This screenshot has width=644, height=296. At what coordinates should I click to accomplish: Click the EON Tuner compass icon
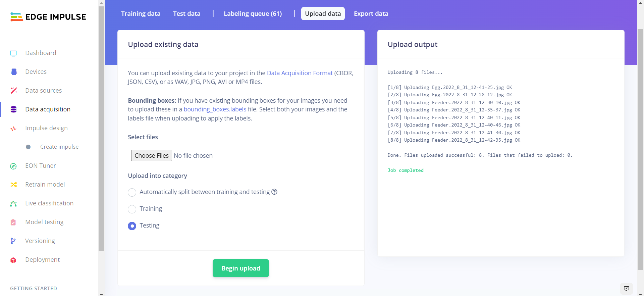point(13,166)
